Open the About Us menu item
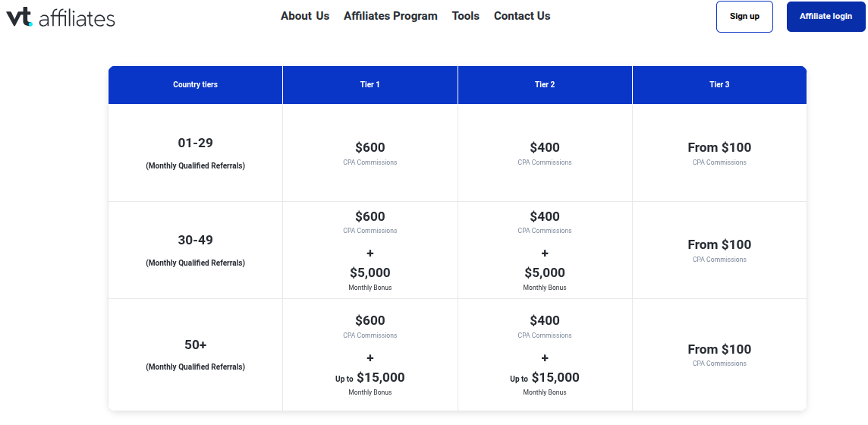 tap(305, 16)
